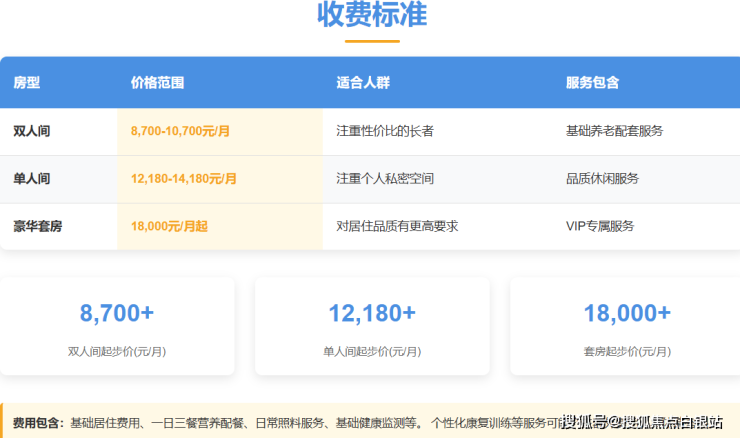The image size is (740, 438).
Task: Click the 8,700-10,700元/月 price cell
Action: coord(183,131)
